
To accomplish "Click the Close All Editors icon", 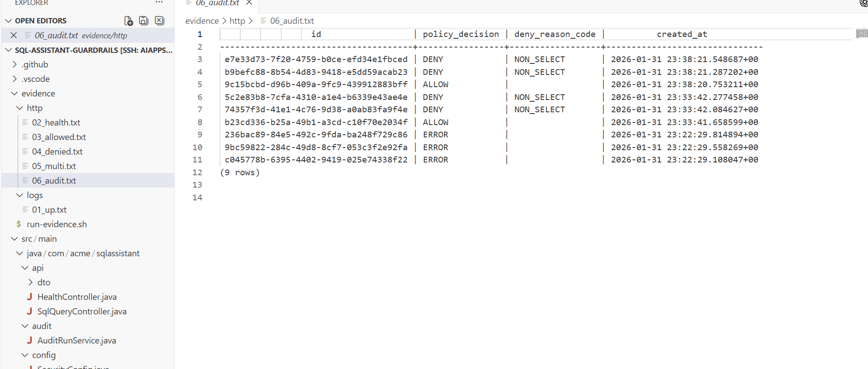I will pyautogui.click(x=159, y=21).
